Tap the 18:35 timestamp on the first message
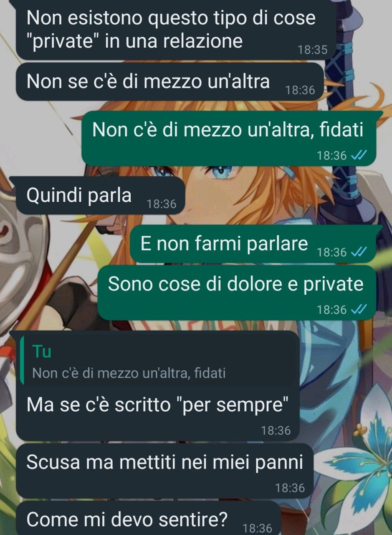392x535 pixels. tap(313, 50)
